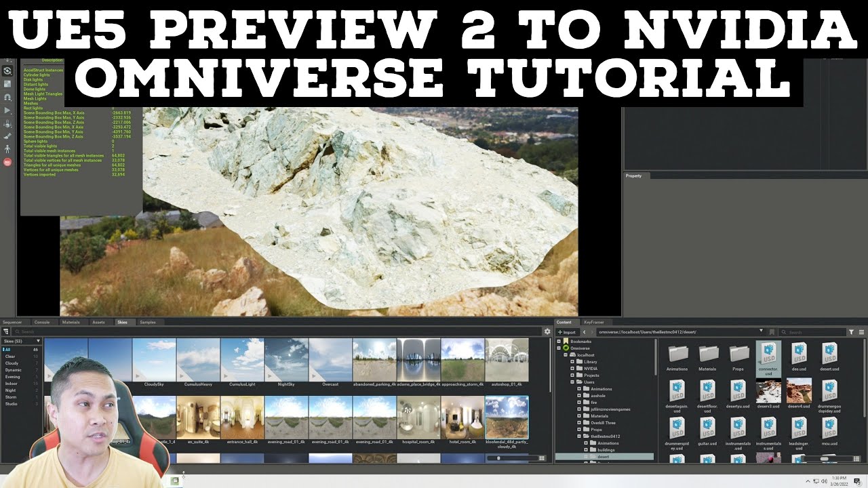Open the Skies browser settings gear
Screen dimensions: 868x488
[x=547, y=331]
